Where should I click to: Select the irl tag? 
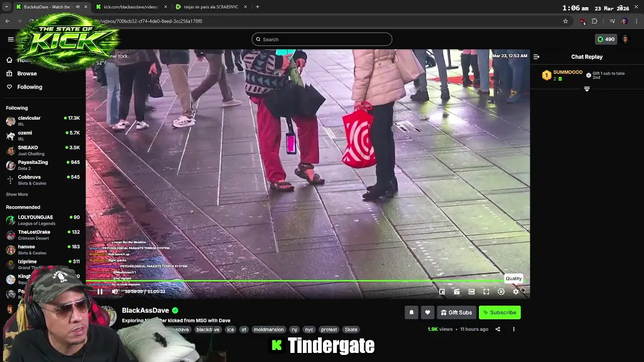[x=244, y=329]
